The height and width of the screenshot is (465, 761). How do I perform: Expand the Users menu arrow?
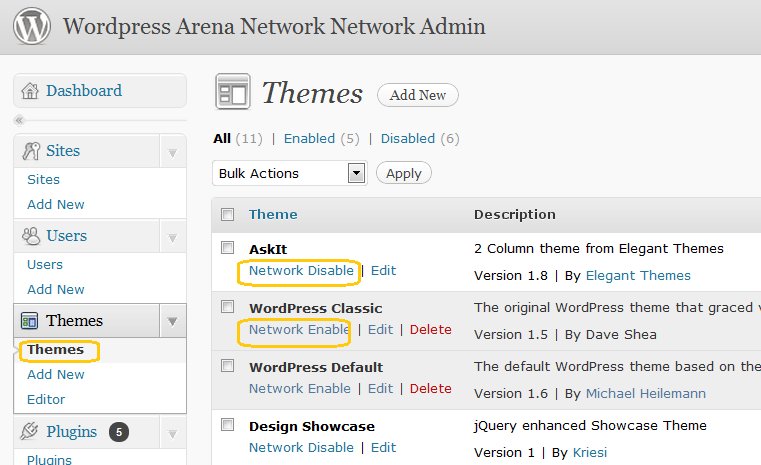pos(172,238)
